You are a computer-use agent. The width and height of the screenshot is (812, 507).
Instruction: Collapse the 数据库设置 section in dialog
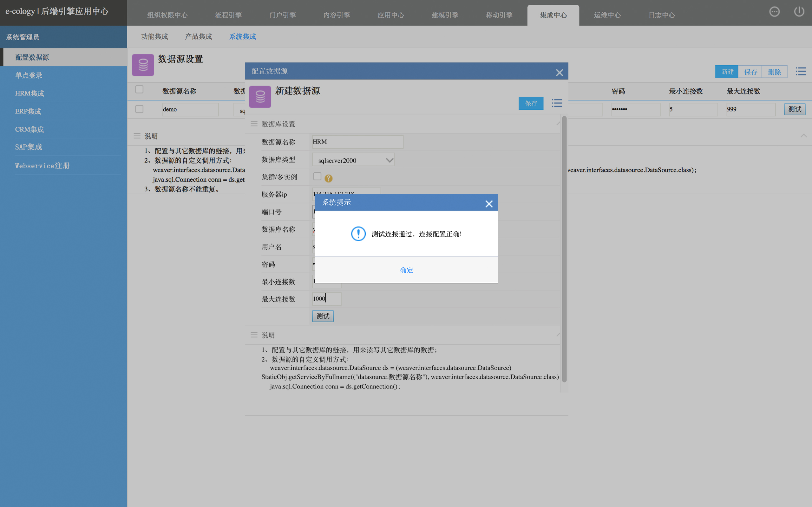click(x=558, y=124)
